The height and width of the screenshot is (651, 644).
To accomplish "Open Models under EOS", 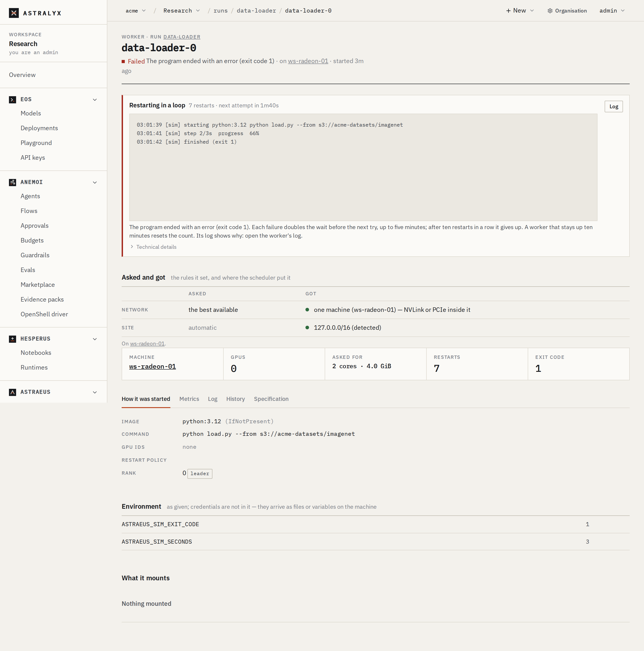I will (x=31, y=113).
